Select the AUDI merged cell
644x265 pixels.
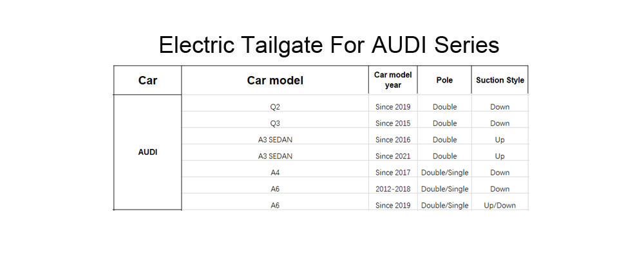(147, 152)
